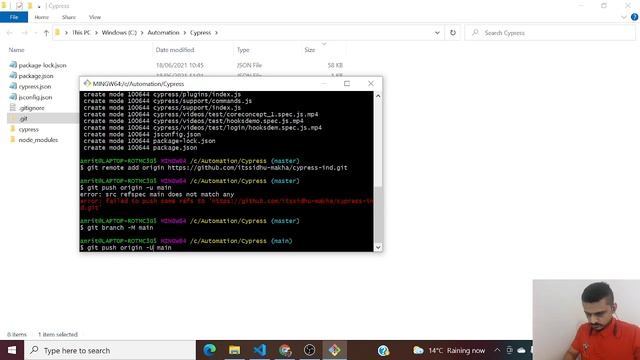Open the OBS icon in taskbar

tap(309, 350)
